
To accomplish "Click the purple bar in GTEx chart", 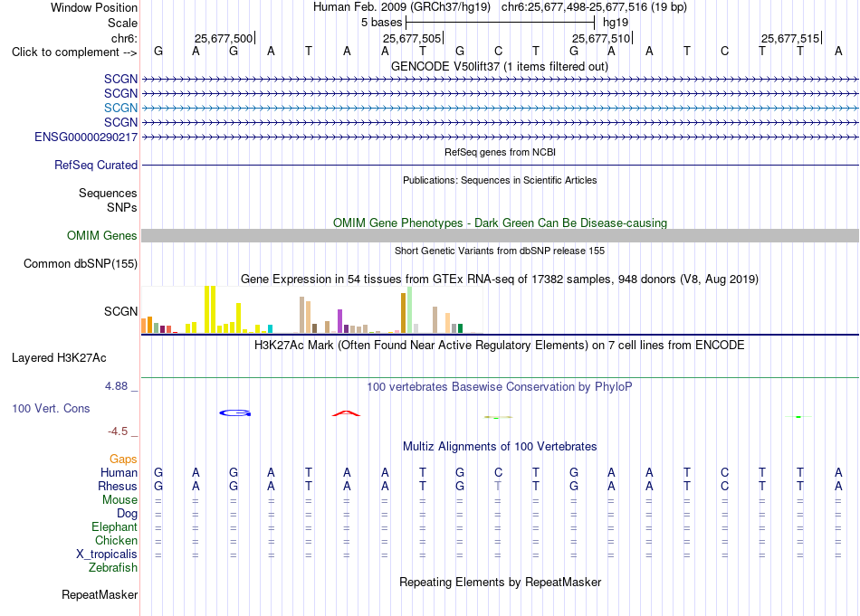I will (340, 321).
